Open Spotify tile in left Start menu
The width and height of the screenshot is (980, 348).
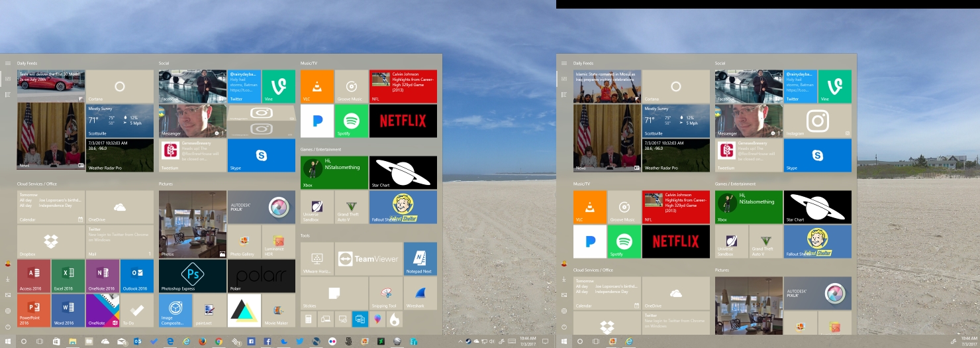pos(352,121)
